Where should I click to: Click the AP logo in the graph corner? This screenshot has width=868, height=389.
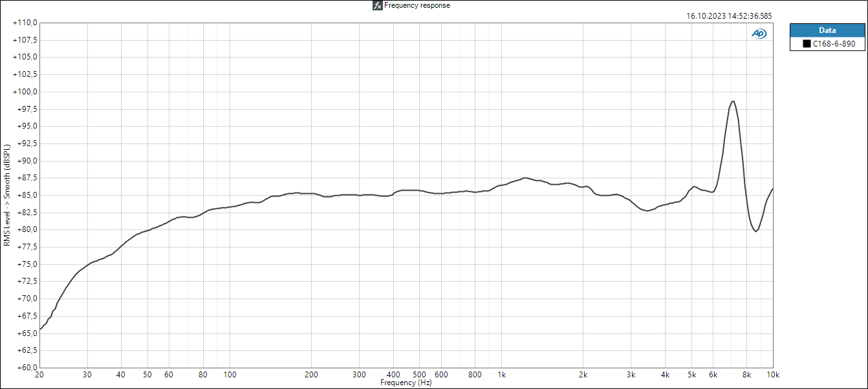(x=759, y=34)
